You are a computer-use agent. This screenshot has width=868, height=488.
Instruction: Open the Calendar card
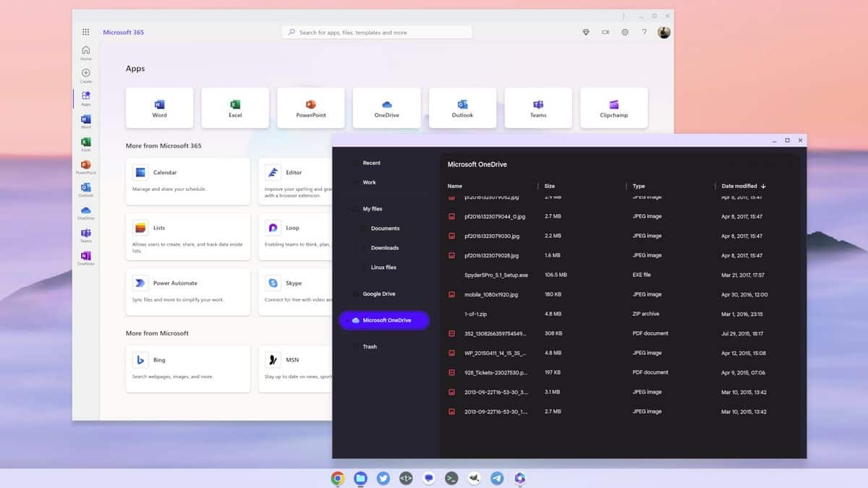pos(187,179)
